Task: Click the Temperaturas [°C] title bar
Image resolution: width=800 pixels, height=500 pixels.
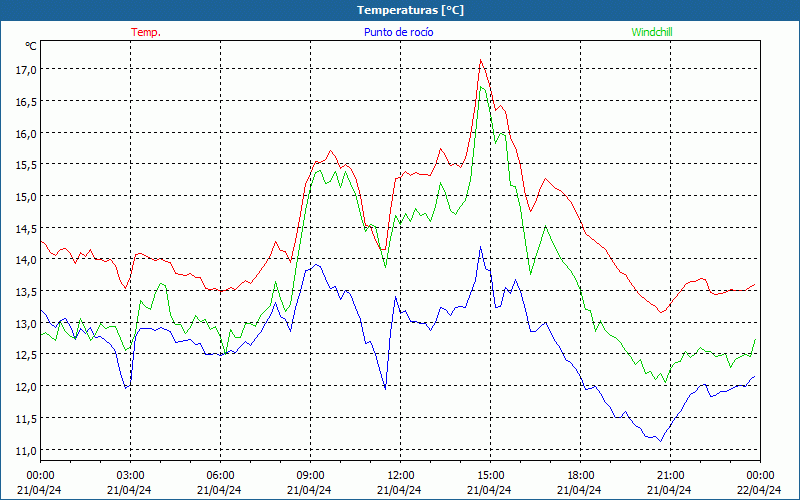Action: (400, 10)
